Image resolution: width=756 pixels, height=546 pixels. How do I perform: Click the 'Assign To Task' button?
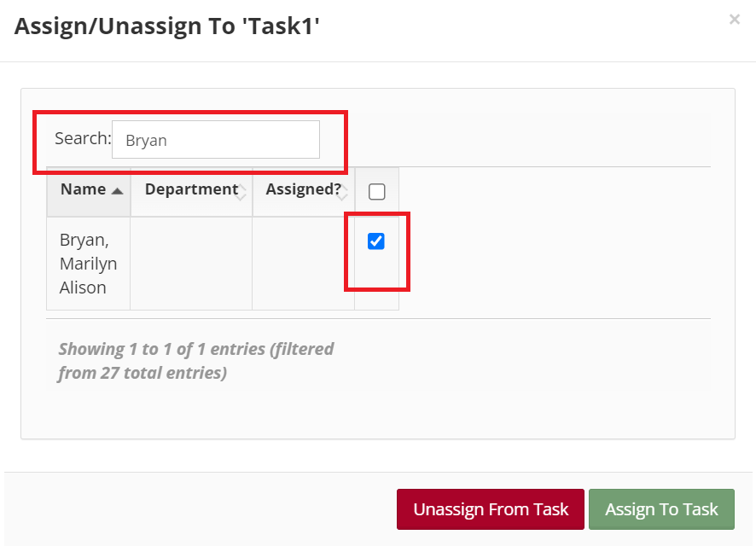tap(662, 509)
